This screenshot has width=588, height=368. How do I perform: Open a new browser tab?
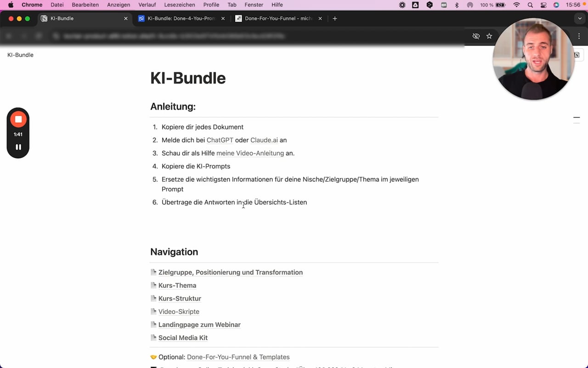tap(335, 18)
